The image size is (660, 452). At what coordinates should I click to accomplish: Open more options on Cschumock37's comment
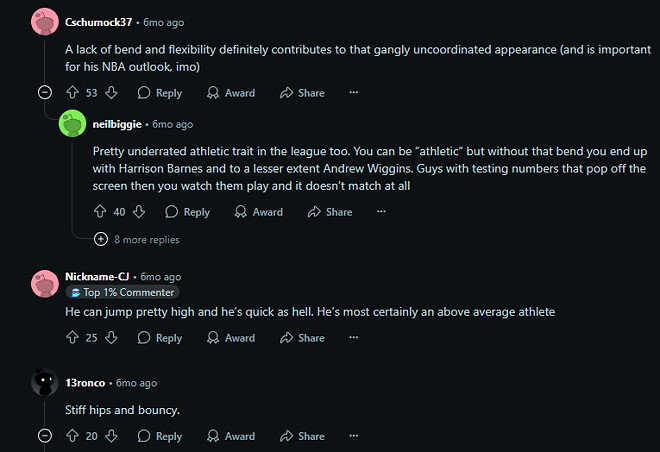(x=353, y=93)
